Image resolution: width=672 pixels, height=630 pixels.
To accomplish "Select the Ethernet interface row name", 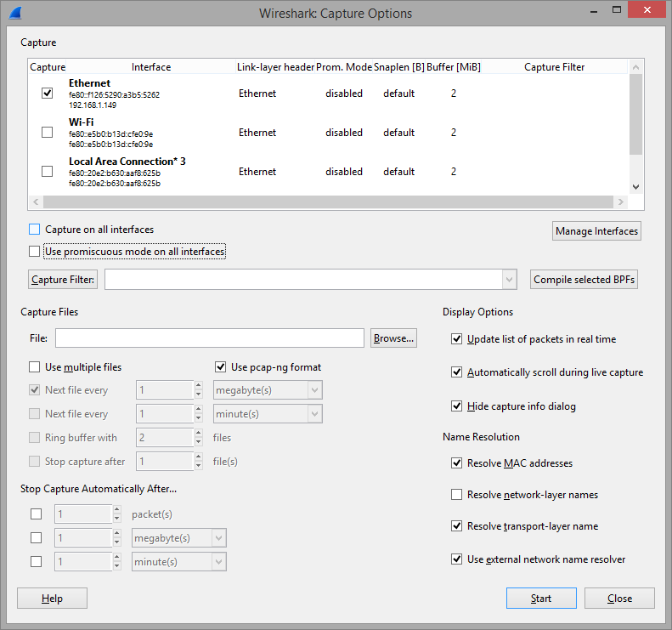I will tap(89, 83).
